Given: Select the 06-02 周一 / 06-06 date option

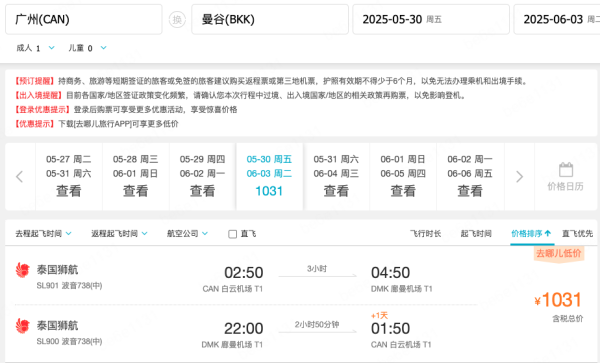Looking at the screenshot, I should (x=470, y=177).
